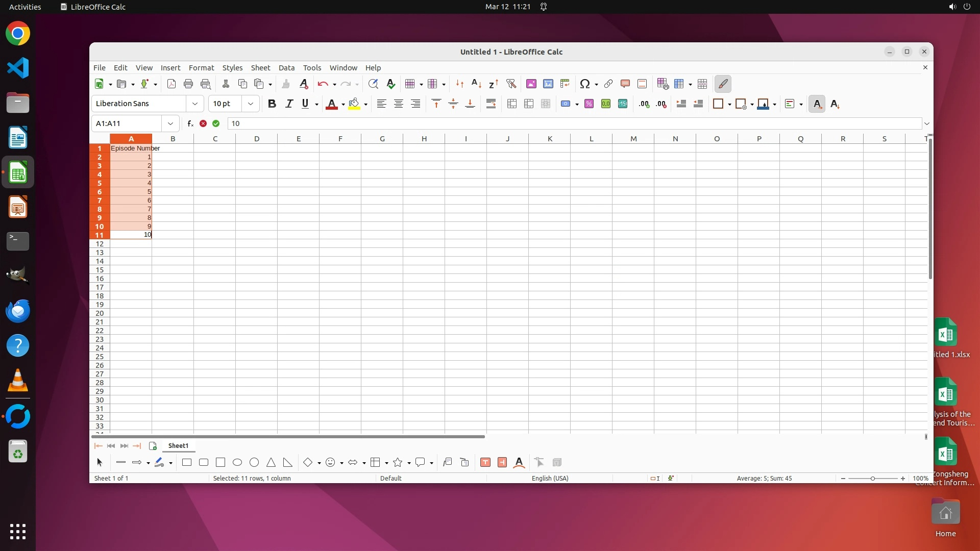The width and height of the screenshot is (980, 551).
Task: Switch to the Sheet1 tab
Action: (178, 445)
